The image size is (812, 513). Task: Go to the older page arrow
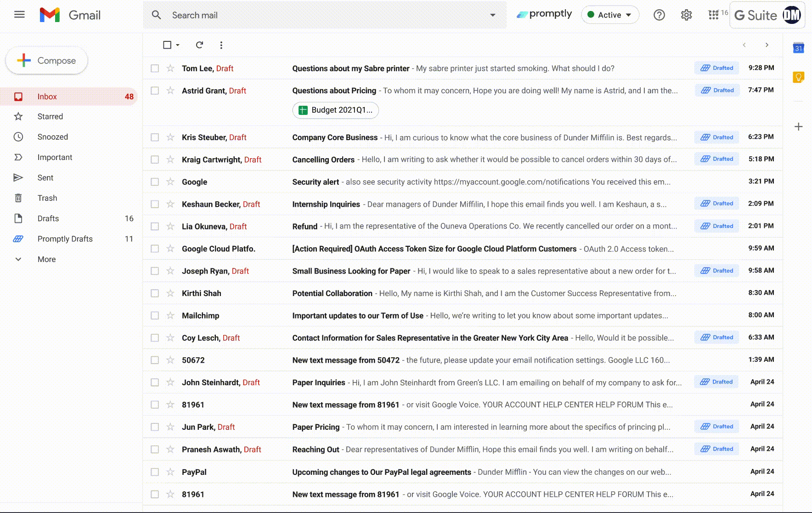[x=767, y=45]
